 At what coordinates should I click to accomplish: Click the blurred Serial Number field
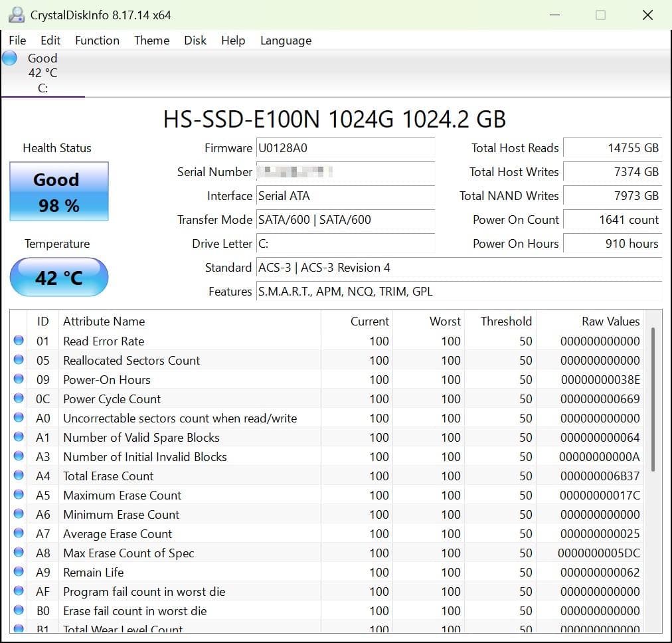[x=345, y=172]
